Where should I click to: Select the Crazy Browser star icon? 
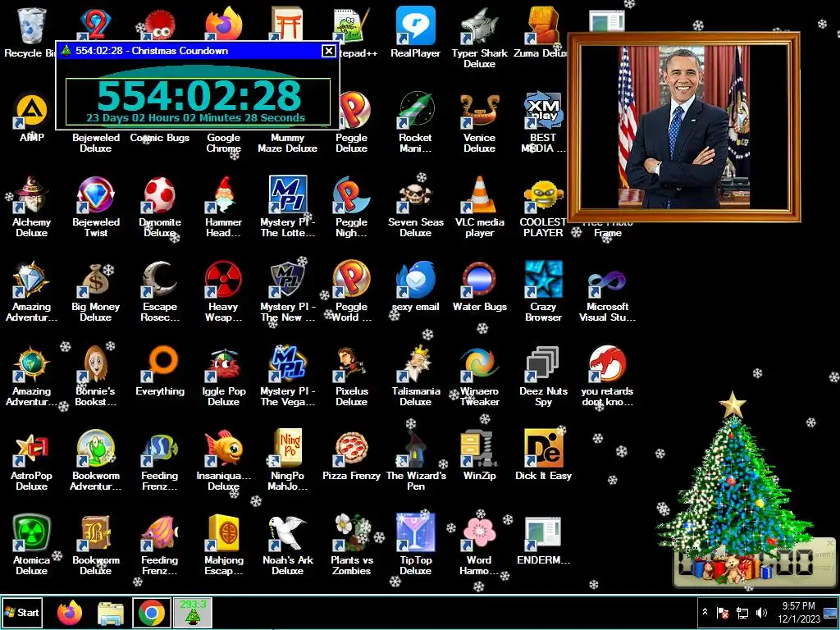coord(543,280)
